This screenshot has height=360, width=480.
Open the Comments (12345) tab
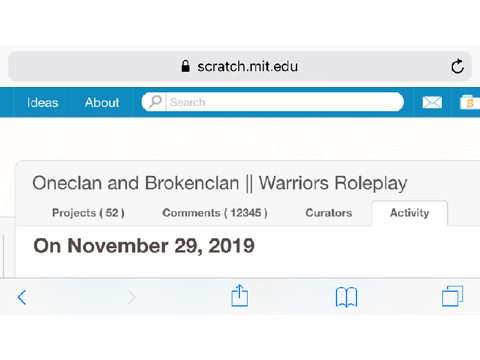click(x=215, y=213)
